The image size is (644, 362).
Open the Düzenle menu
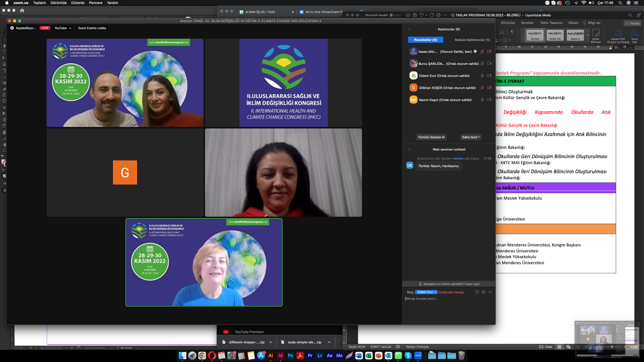click(x=78, y=3)
